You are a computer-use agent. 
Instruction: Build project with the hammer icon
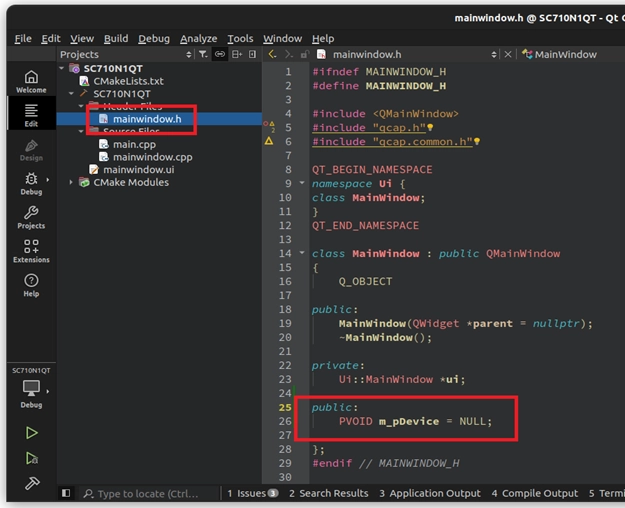coord(31,484)
